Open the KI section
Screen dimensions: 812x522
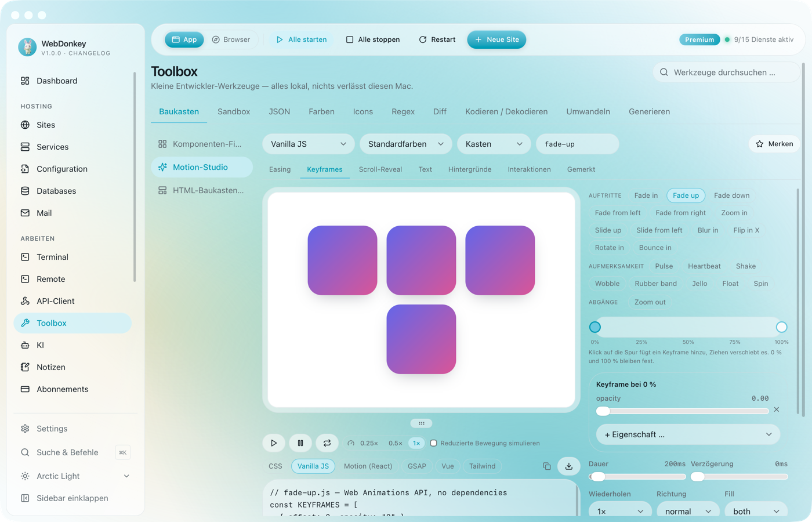72,345
